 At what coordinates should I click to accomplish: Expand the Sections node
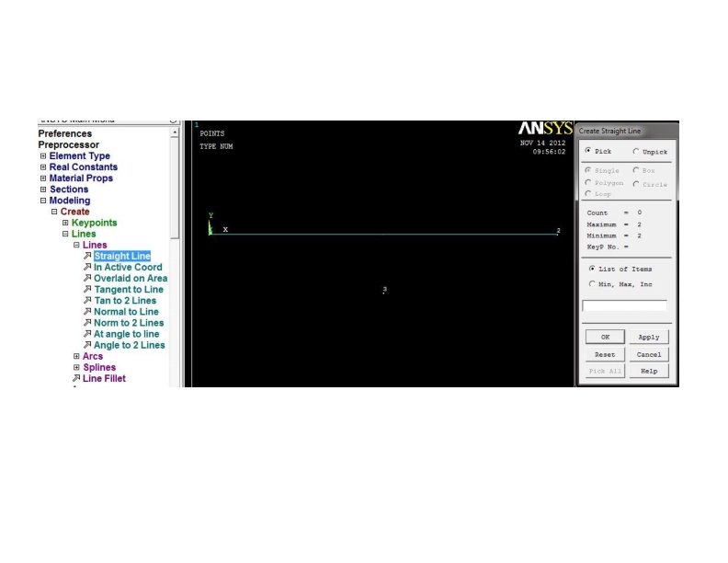point(43,190)
